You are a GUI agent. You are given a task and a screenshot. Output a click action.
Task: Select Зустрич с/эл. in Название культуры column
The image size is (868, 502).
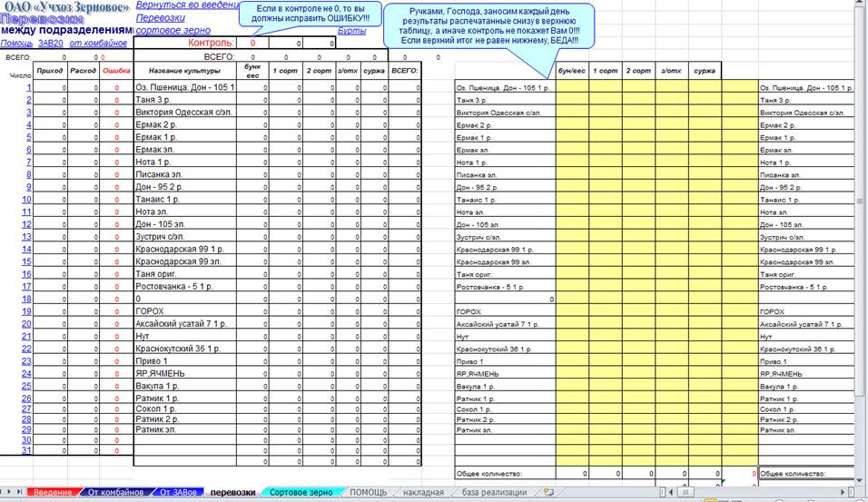[x=185, y=236]
